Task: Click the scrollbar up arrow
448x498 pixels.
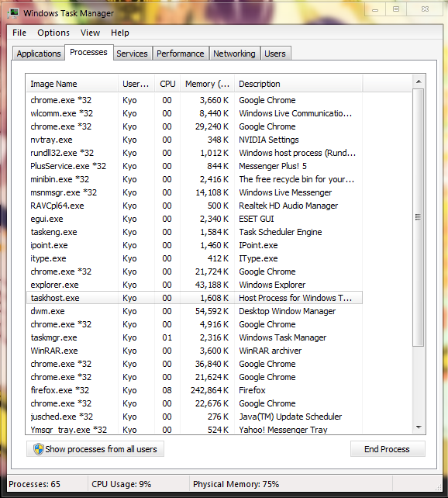Action: coord(419,82)
